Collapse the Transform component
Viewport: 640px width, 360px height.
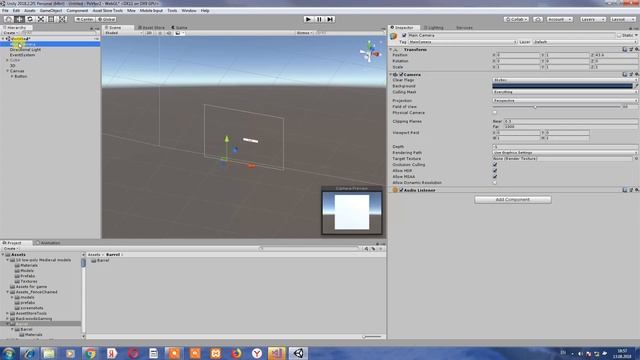[x=391, y=49]
